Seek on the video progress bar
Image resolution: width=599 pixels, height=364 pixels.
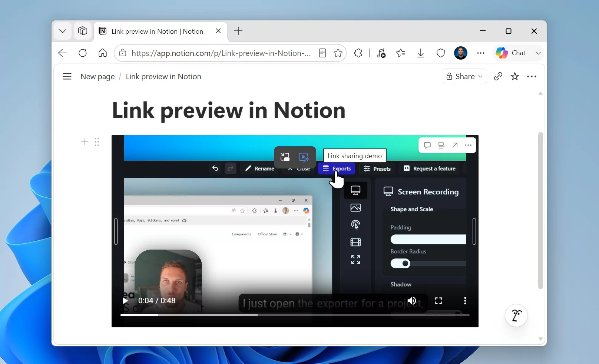[x=295, y=315]
